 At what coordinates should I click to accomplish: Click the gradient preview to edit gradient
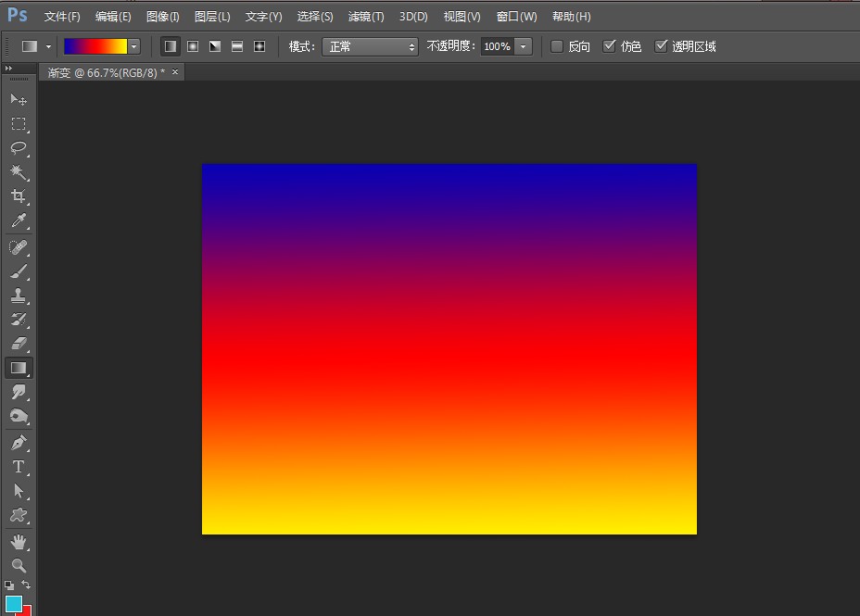(95, 46)
